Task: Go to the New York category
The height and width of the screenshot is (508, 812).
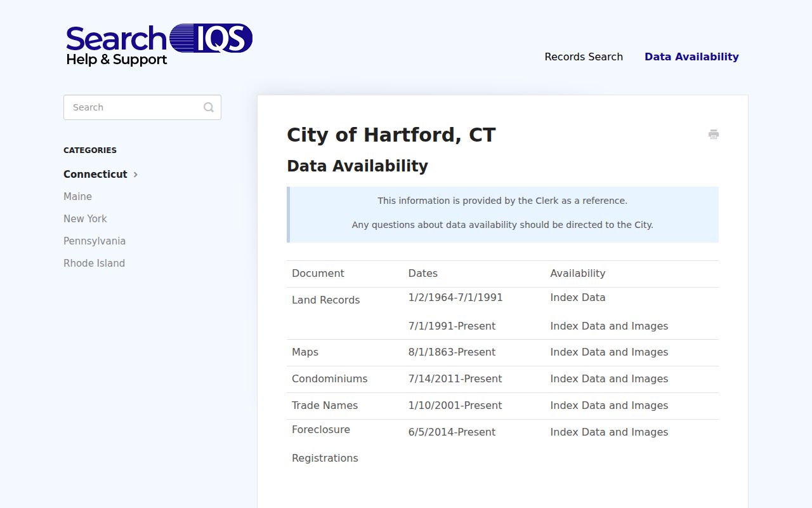Action: click(x=85, y=218)
